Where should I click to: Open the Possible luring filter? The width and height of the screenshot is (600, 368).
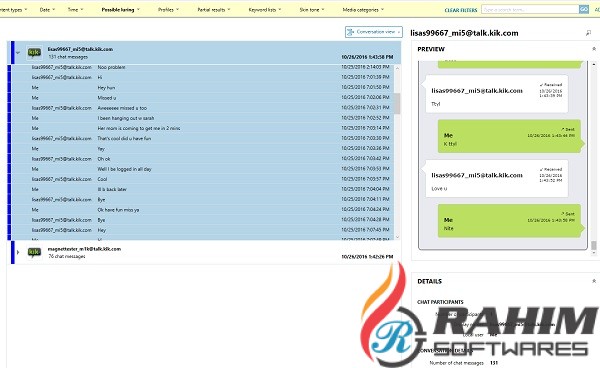coord(121,10)
